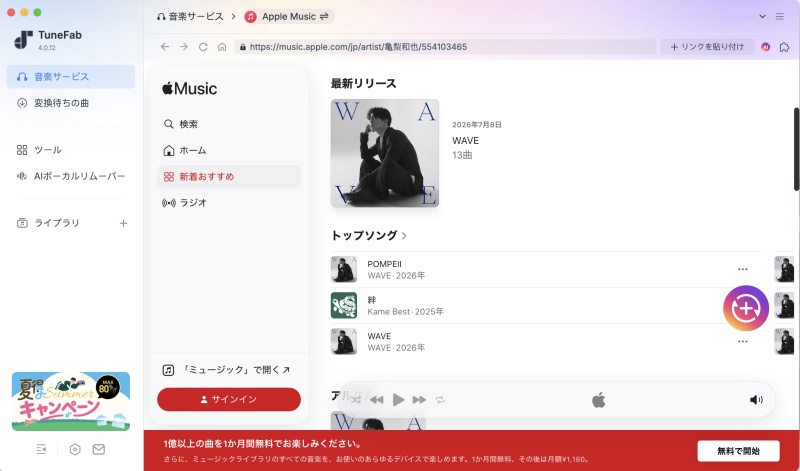Viewport: 800px width, 471px height.
Task: Click previous track button
Action: [377, 400]
